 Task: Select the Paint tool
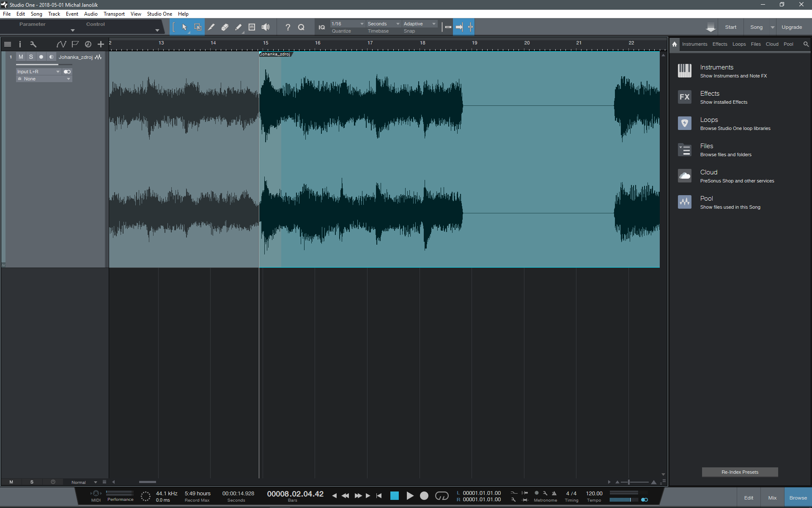pos(239,27)
